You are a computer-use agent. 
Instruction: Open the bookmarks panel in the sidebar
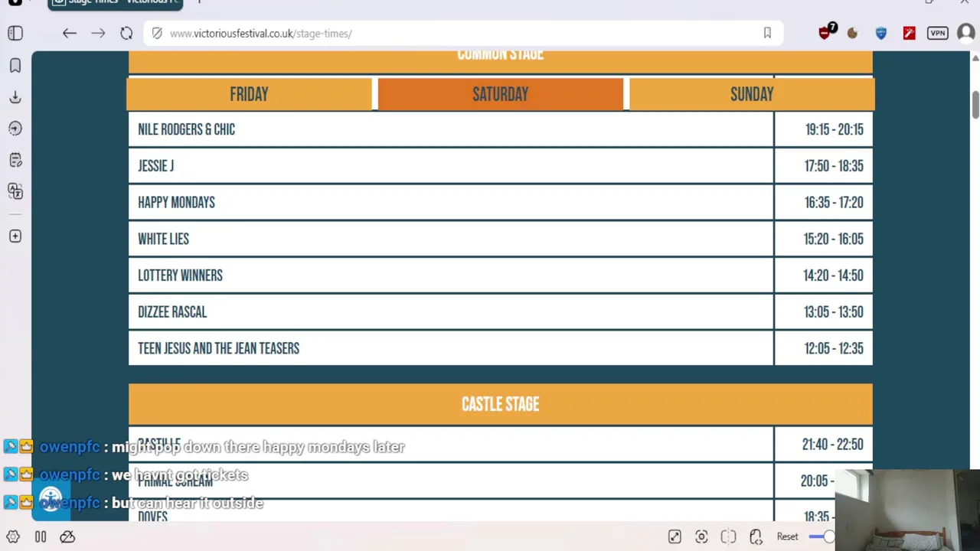coord(15,66)
